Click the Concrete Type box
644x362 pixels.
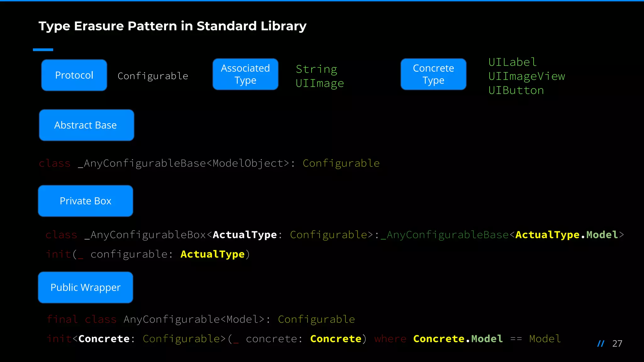433,74
